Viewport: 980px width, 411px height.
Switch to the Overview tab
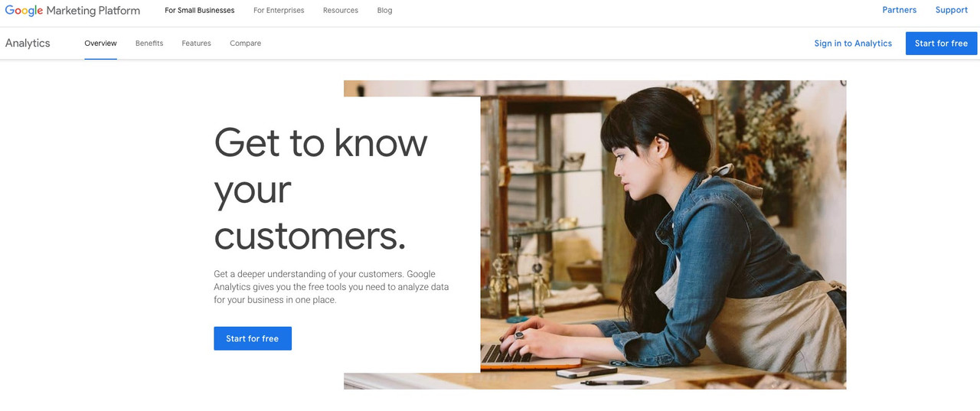tap(101, 44)
